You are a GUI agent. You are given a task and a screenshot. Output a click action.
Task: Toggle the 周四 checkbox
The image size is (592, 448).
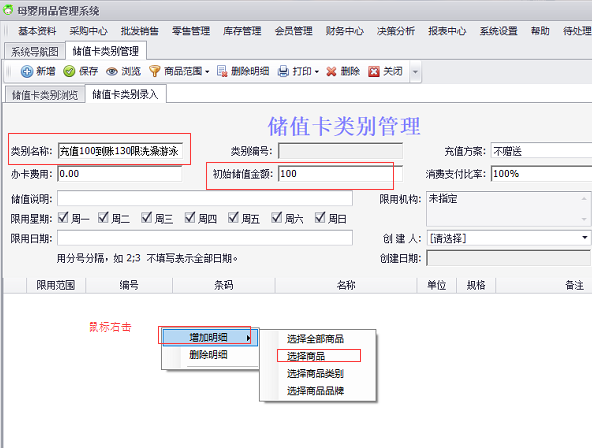(x=190, y=218)
